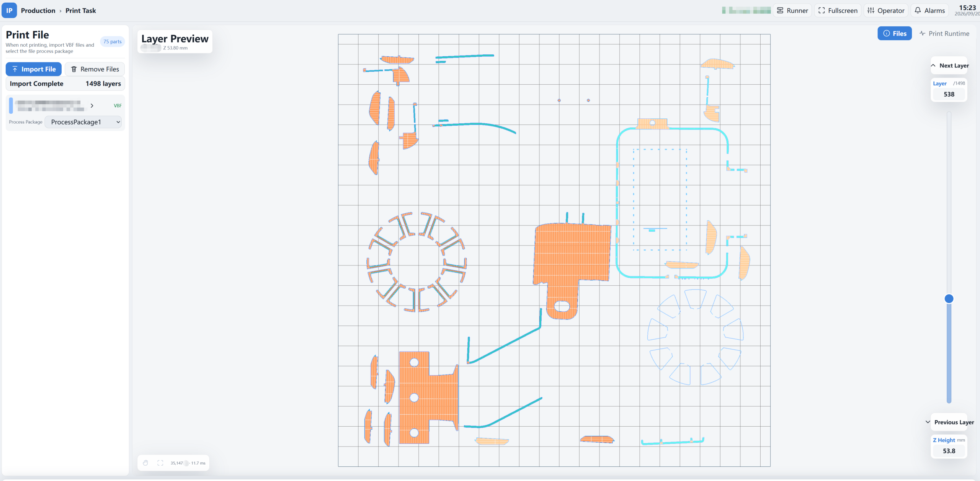Screen dimensions: 980x481
Task: Click the Layer Preview heading
Action: tap(175, 39)
